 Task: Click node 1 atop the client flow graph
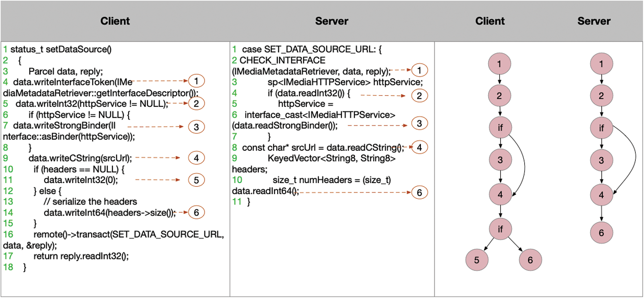(499, 64)
